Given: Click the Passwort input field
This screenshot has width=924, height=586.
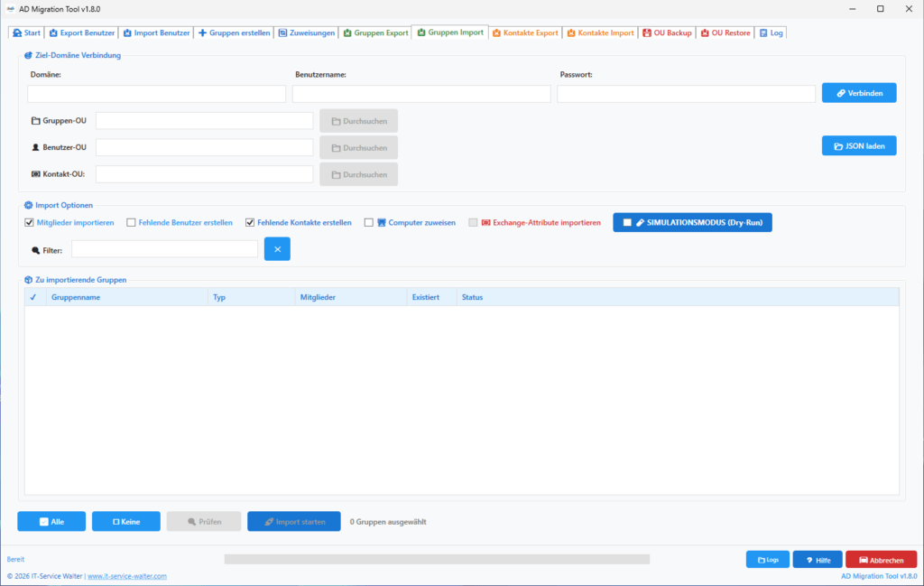Looking at the screenshot, I should click(686, 94).
